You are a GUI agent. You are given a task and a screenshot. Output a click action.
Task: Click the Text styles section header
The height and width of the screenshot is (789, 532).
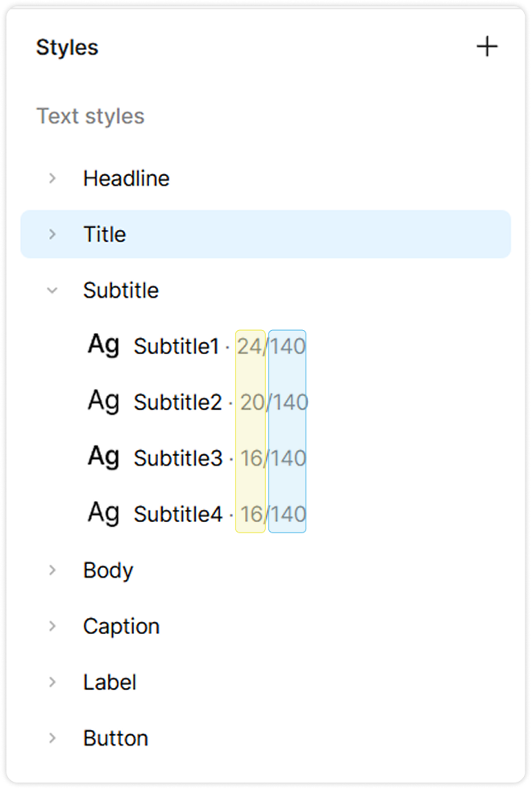tap(90, 116)
